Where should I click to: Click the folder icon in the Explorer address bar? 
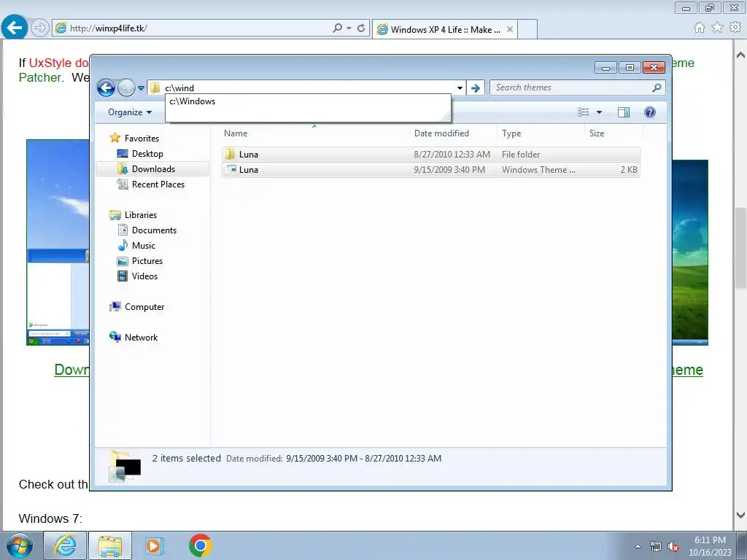click(x=155, y=87)
